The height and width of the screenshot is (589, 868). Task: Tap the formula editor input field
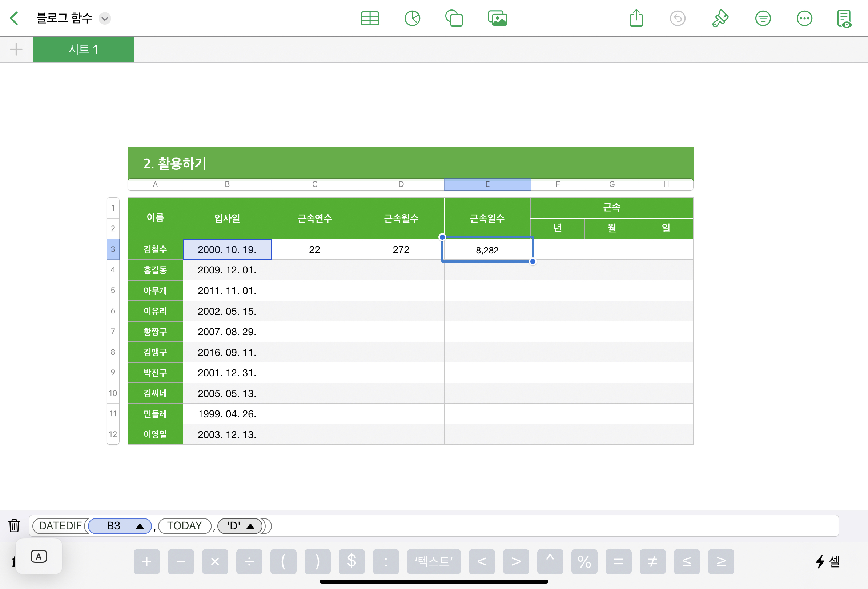(x=434, y=526)
